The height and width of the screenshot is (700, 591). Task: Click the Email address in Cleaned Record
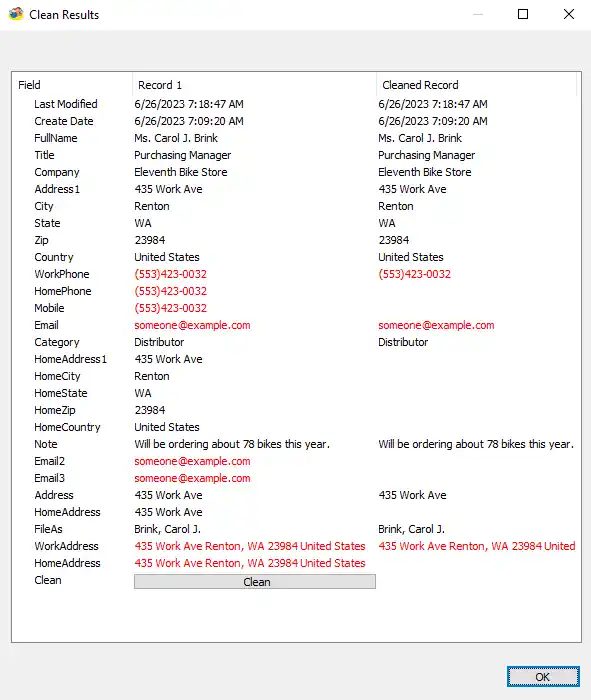(436, 325)
